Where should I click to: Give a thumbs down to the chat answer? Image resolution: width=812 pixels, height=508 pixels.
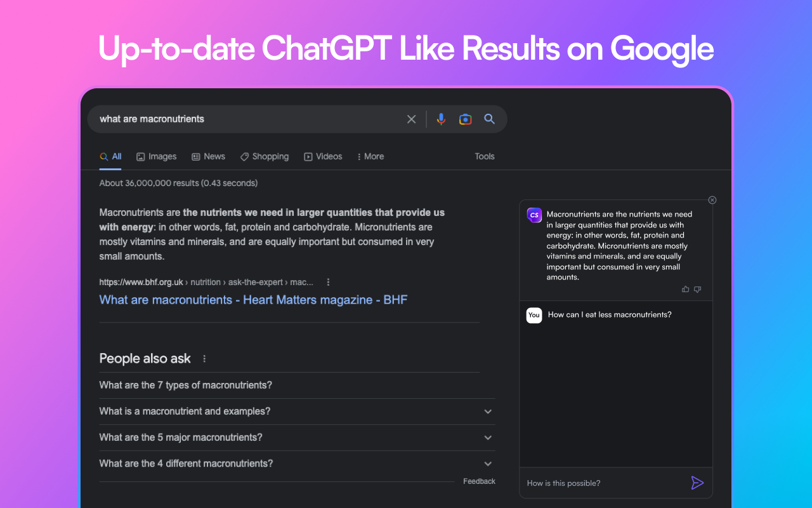coord(697,289)
